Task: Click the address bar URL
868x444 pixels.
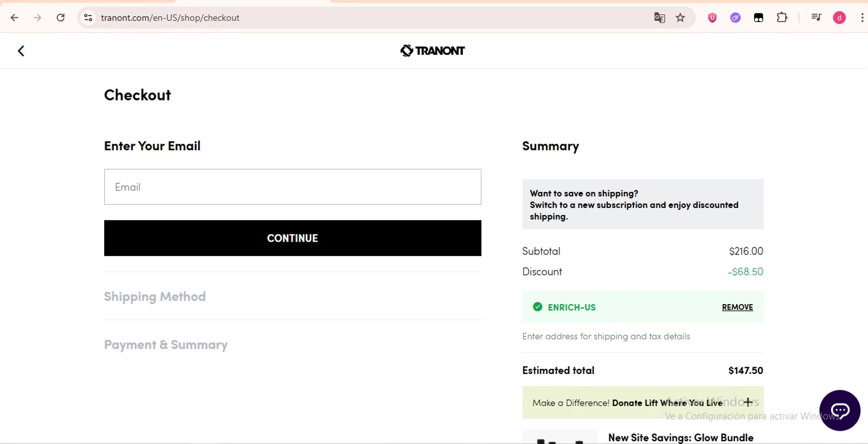Action: click(x=170, y=17)
